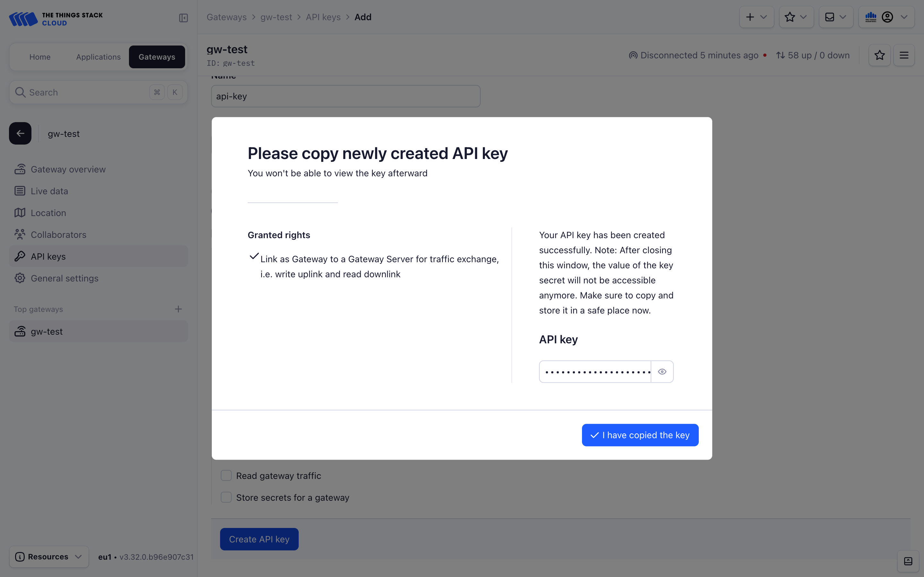This screenshot has width=924, height=577.
Task: Expand the add-new plus dropdown
Action: tap(757, 17)
